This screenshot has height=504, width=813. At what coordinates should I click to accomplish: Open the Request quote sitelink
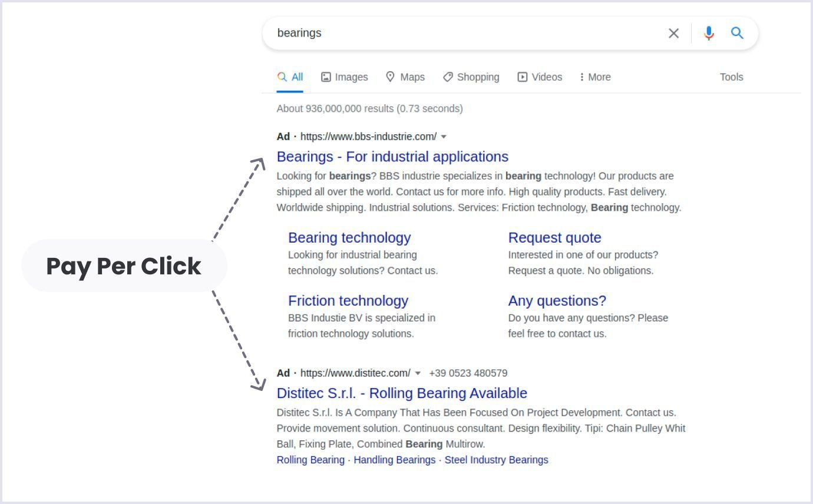click(x=555, y=238)
